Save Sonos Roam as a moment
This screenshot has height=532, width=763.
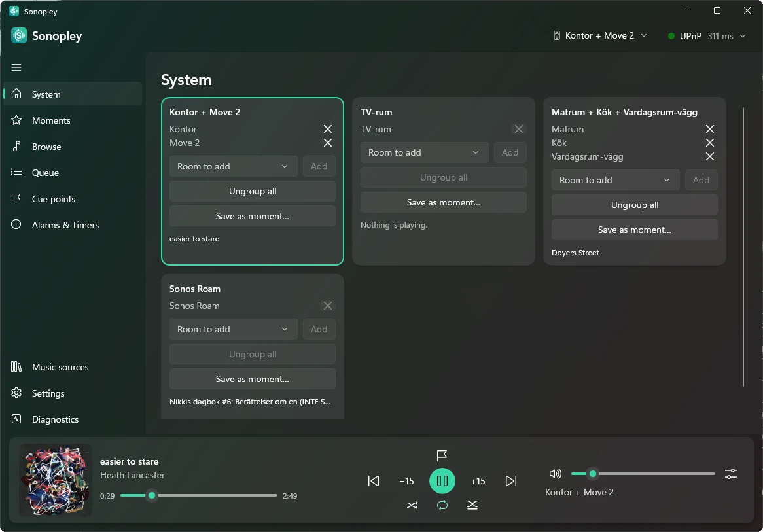[x=253, y=379]
